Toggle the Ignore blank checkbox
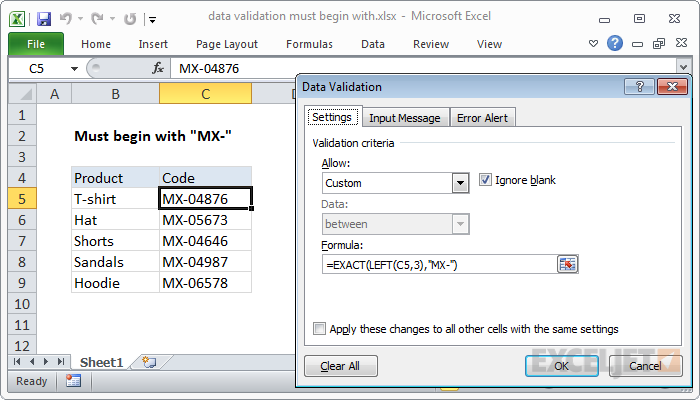The height and width of the screenshot is (400, 700). pyautogui.click(x=486, y=180)
